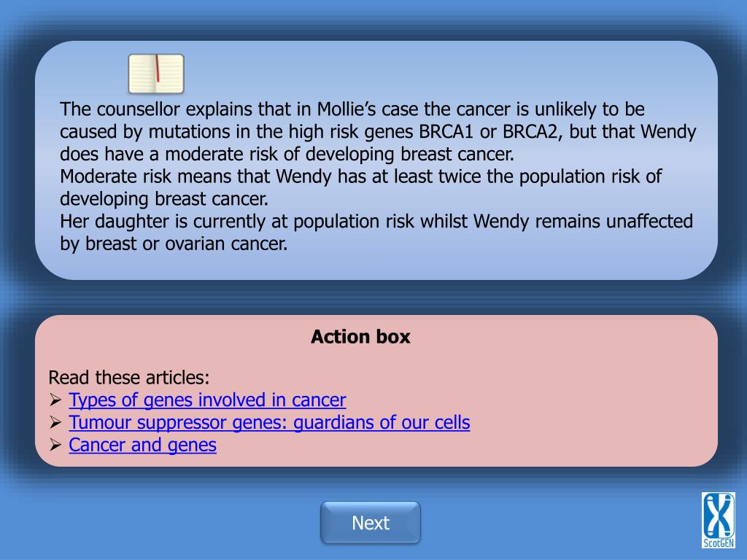Follow the Cancer and genes link
Viewport: 747px width, 560px height.
point(142,445)
